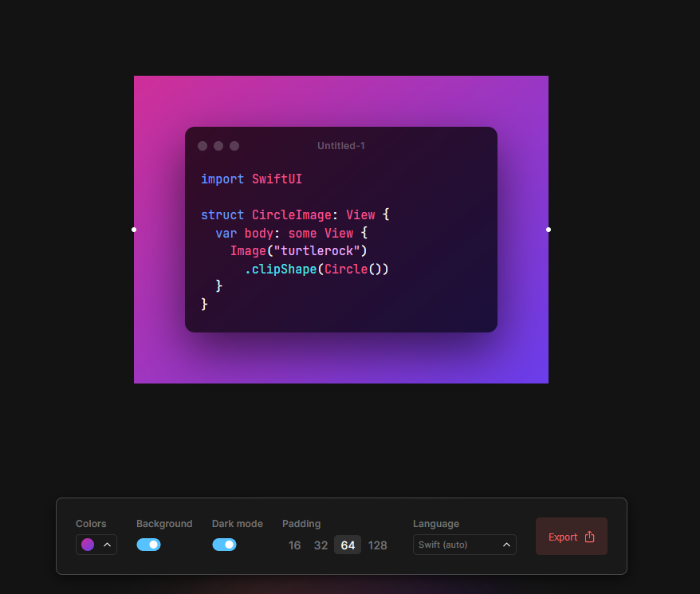Click the Export button

click(572, 537)
